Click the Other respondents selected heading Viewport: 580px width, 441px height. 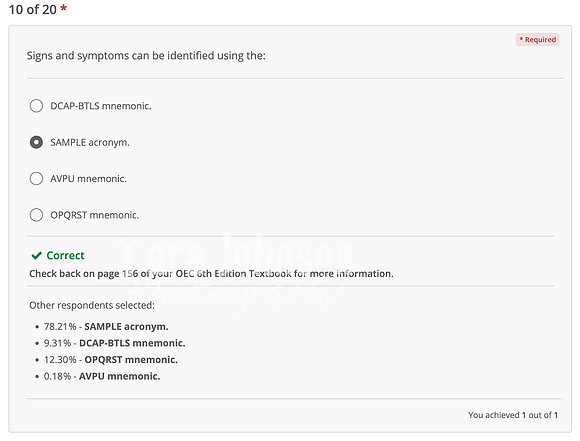coord(92,305)
